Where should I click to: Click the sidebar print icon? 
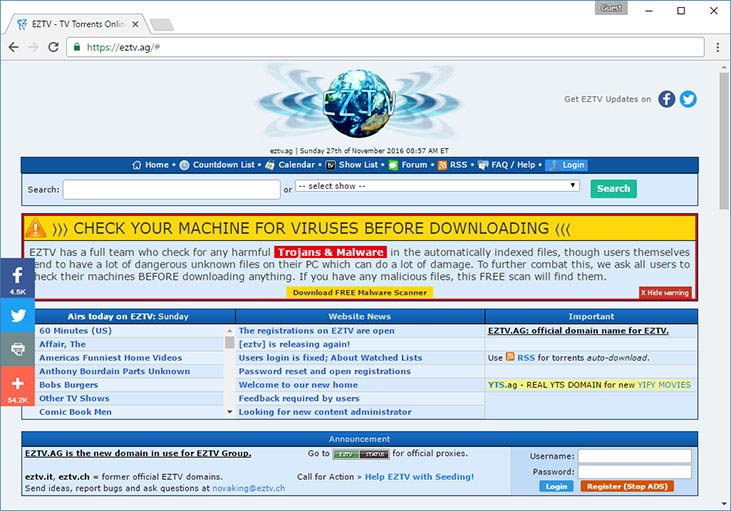[x=17, y=349]
